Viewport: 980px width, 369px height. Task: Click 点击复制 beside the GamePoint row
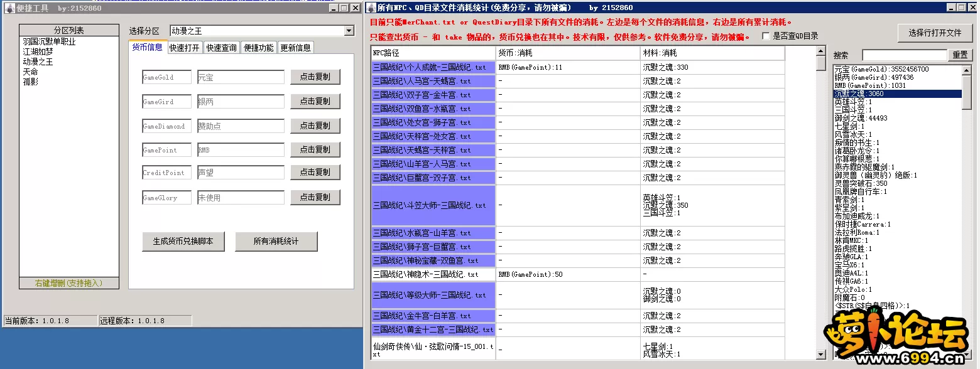click(315, 149)
